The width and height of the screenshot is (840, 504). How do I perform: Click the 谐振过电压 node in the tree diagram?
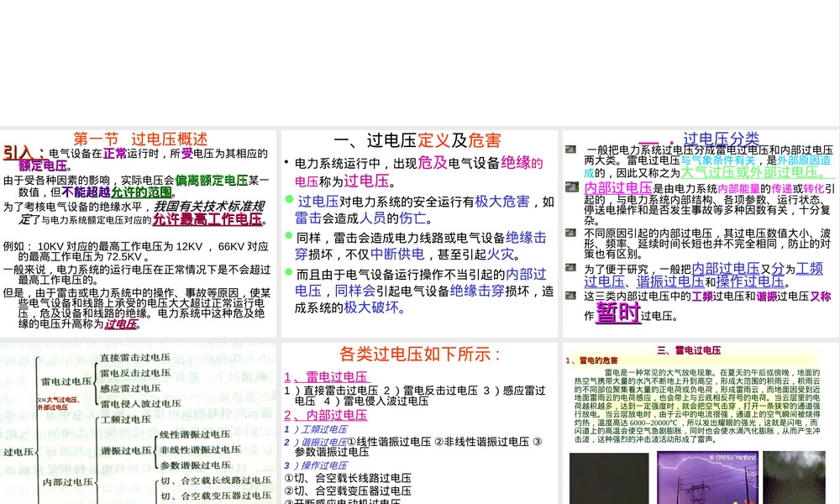point(126,450)
